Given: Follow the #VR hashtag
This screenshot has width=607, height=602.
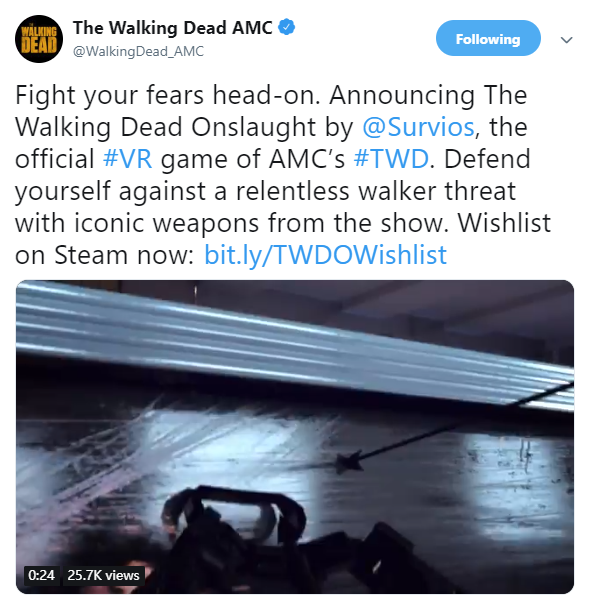Looking at the screenshot, I should [x=127, y=159].
